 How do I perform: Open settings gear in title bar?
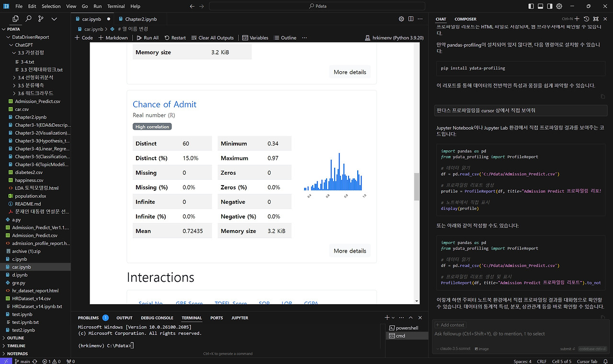coord(559,6)
